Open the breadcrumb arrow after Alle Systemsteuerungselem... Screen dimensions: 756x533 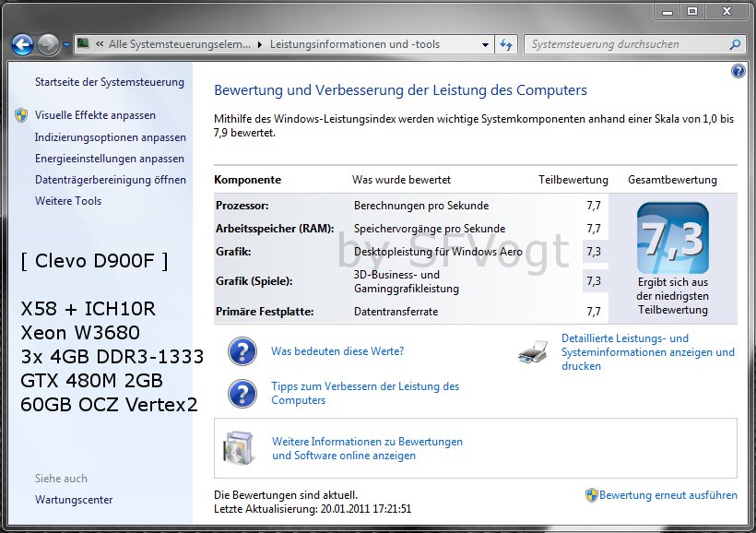260,45
